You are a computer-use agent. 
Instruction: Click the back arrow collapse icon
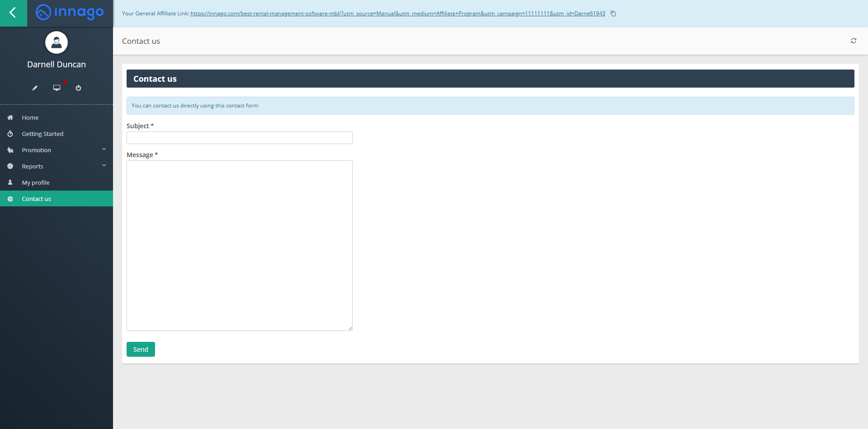tap(13, 13)
